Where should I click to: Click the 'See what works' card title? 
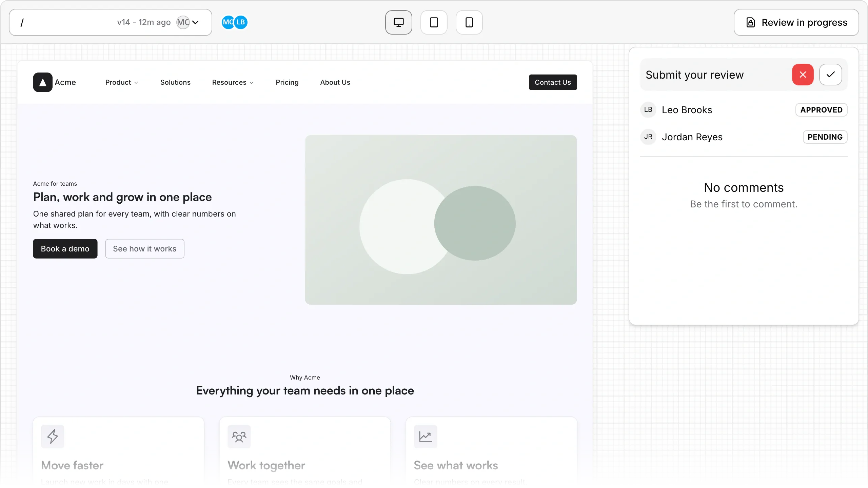[x=456, y=465]
